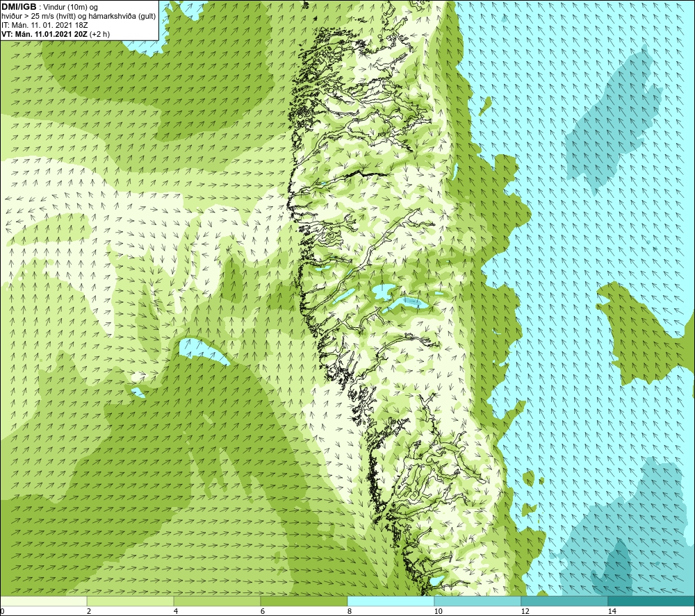
Task: Click the 12–14 m/s teal color band
Action: click(564, 601)
